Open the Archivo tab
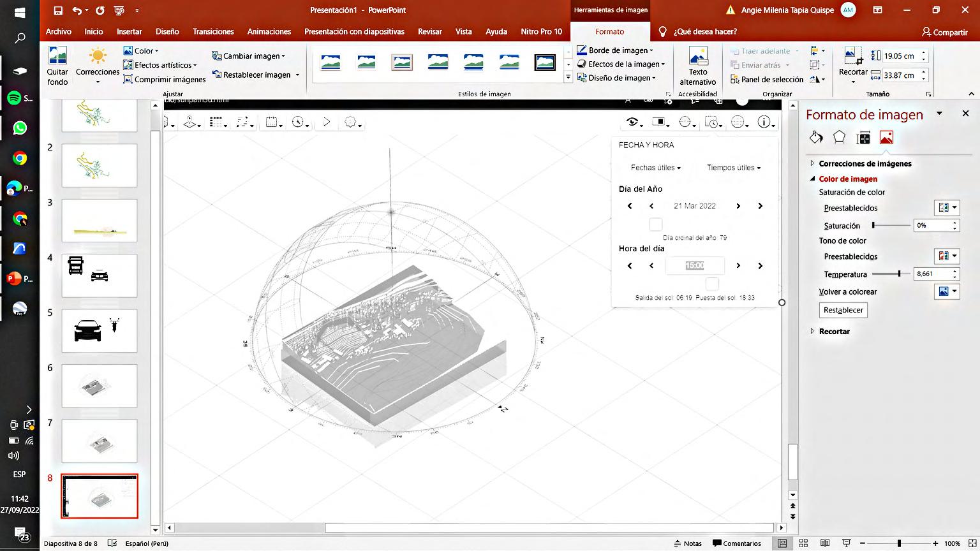Viewport: 980px width, 551px height. 59,31
